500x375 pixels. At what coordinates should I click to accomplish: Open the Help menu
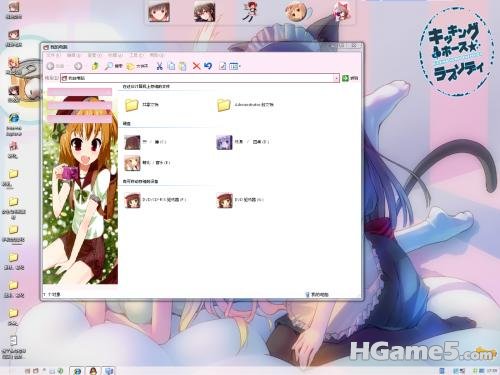point(156,55)
